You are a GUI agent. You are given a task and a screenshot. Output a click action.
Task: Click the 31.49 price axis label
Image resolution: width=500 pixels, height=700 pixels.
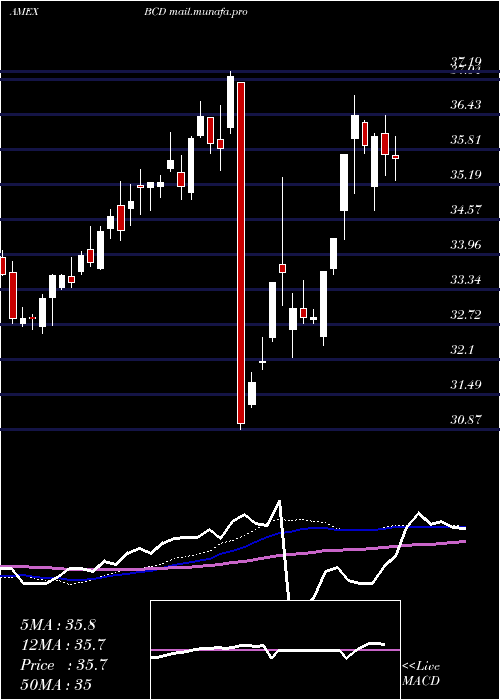coord(466,384)
